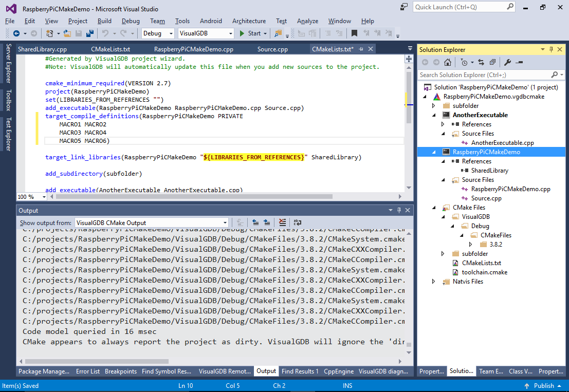
Task: Select AnotherExecutable.cpp in Solution Explorer
Action: click(x=502, y=143)
